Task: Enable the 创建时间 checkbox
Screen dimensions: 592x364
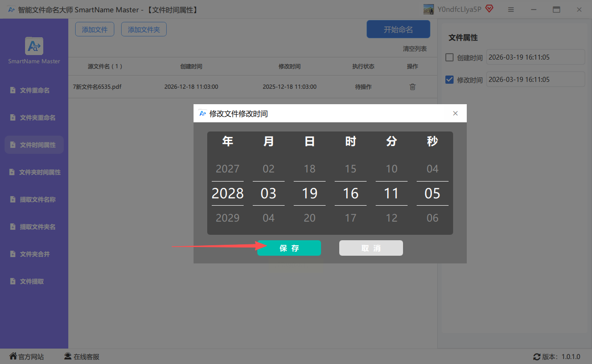Action: point(449,57)
